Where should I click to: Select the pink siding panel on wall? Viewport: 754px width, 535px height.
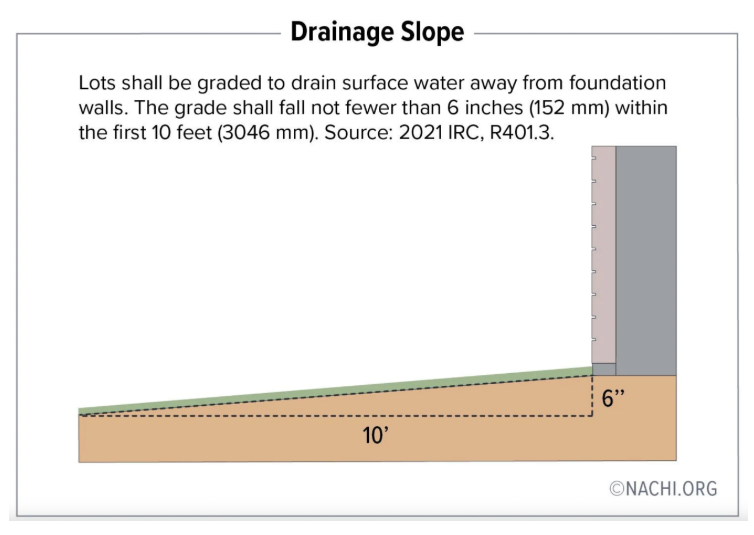(x=603, y=255)
